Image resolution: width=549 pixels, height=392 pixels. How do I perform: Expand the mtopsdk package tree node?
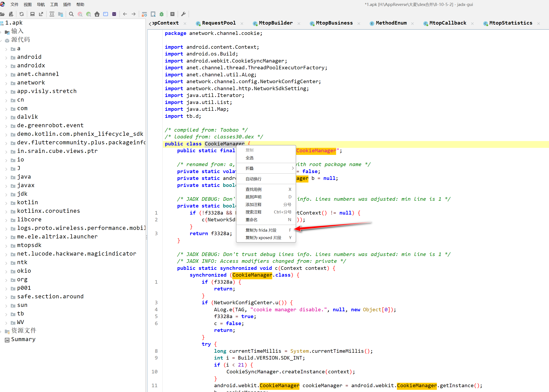pyautogui.click(x=6, y=246)
